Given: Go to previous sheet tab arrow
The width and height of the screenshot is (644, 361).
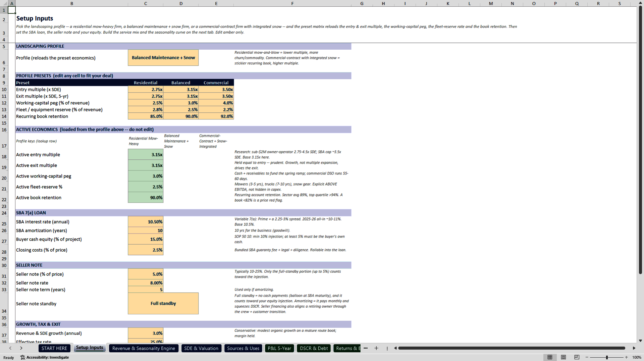Looking at the screenshot, I should click(x=10, y=348).
